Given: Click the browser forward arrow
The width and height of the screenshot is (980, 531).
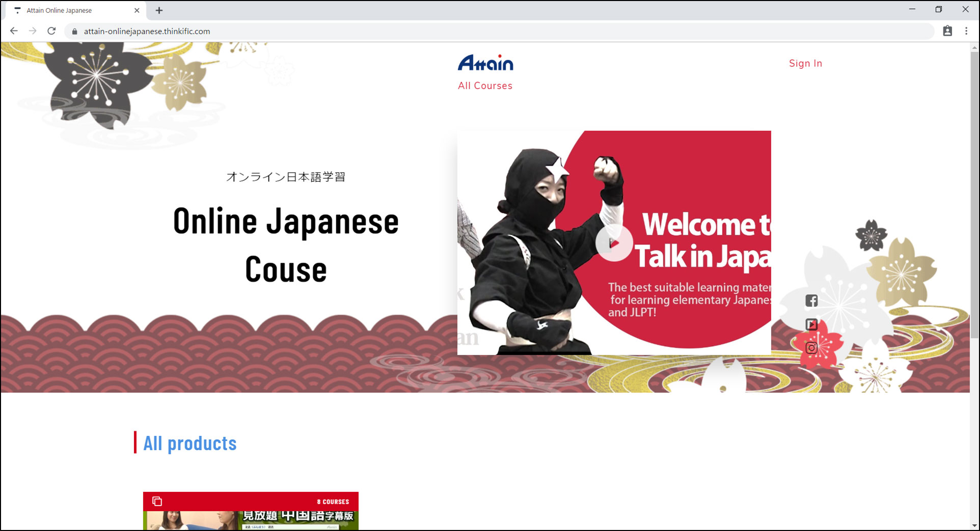Looking at the screenshot, I should tap(33, 31).
